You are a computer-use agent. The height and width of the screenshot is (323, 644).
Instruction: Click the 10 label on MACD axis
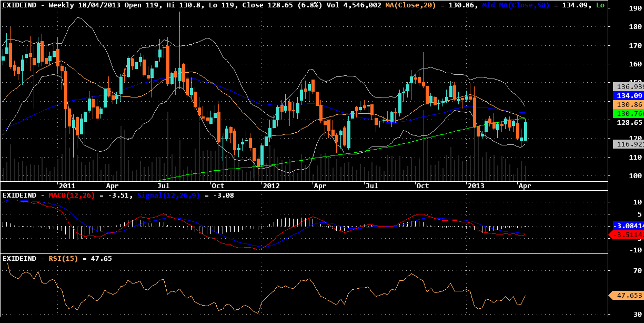coord(638,202)
